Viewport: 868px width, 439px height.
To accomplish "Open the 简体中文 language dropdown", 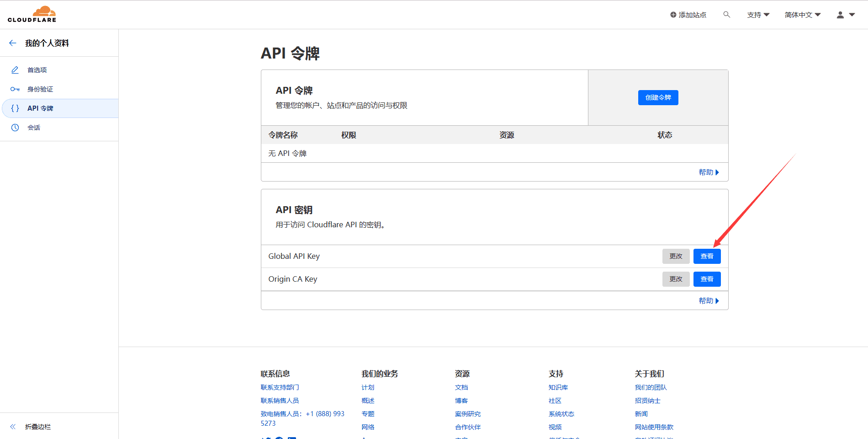I will (x=802, y=15).
